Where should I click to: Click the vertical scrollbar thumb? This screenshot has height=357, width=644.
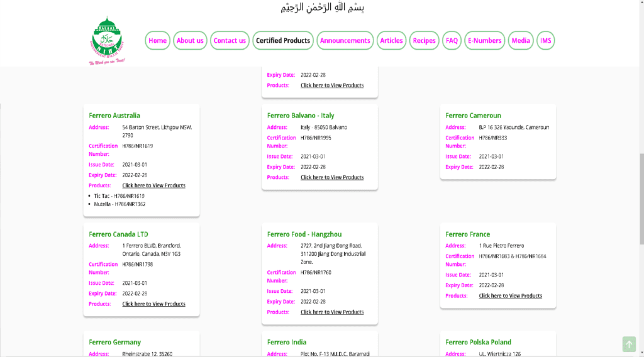[641, 199]
